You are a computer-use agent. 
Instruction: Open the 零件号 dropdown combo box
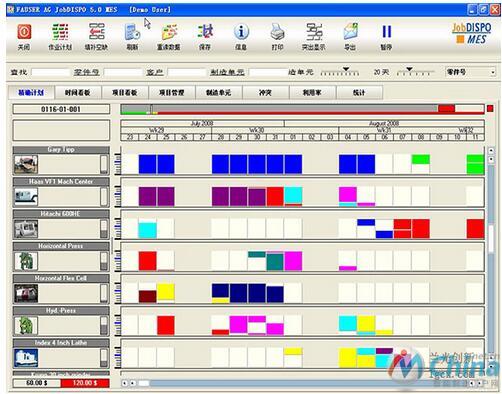coord(470,72)
